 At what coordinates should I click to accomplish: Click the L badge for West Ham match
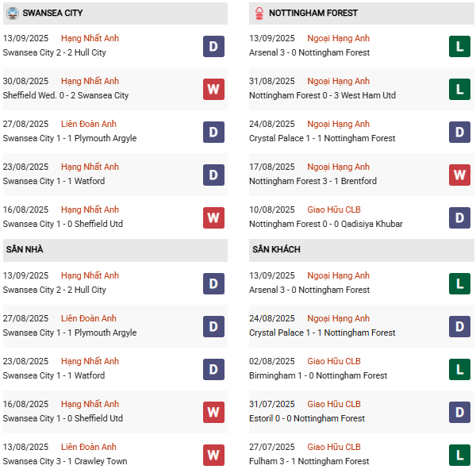(459, 89)
